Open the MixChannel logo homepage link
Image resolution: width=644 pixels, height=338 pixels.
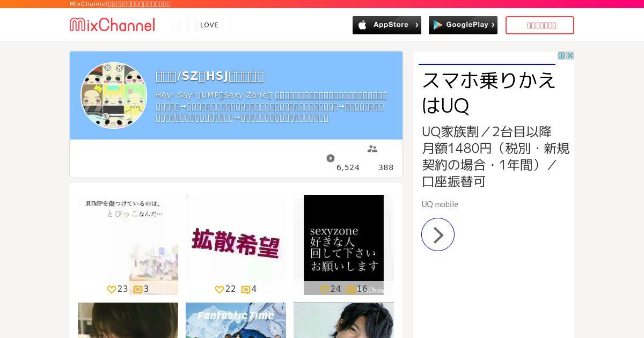[x=112, y=25]
